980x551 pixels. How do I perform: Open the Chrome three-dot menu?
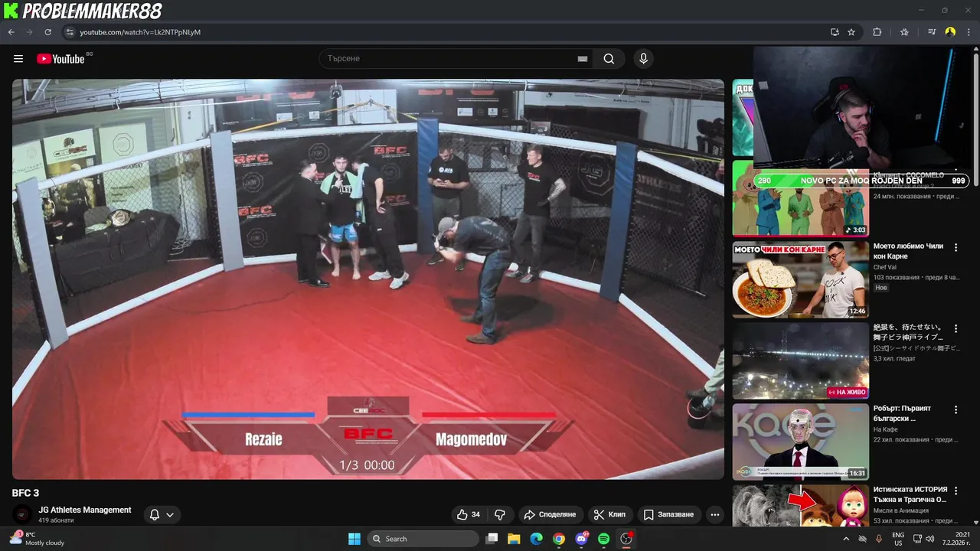[x=968, y=32]
